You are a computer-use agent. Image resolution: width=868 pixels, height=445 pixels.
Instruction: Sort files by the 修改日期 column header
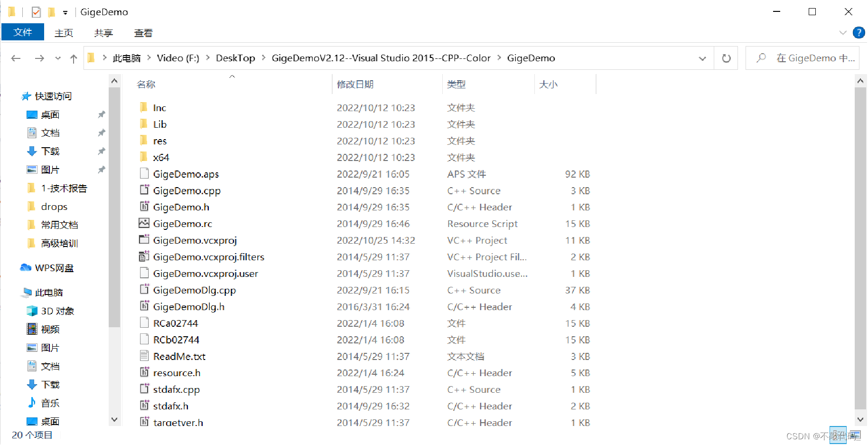(355, 84)
